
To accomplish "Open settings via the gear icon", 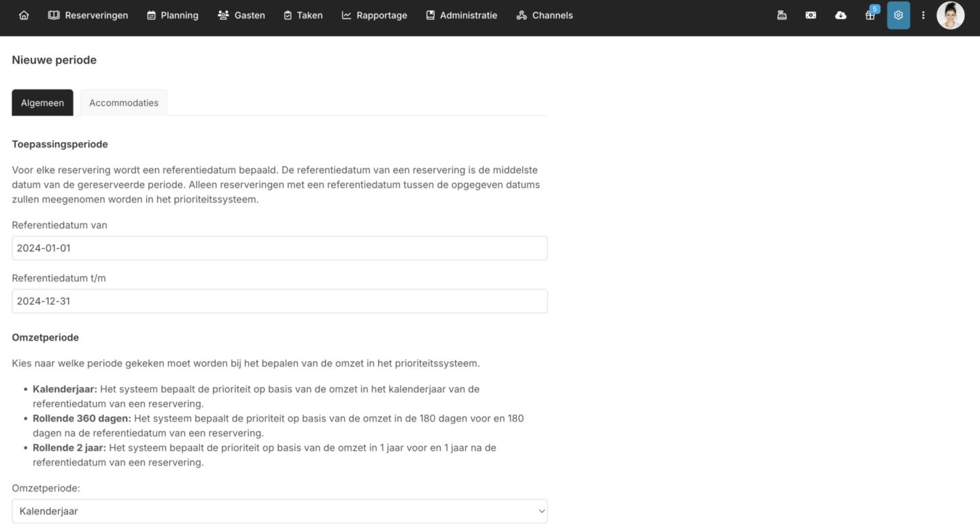I will click(x=898, y=15).
